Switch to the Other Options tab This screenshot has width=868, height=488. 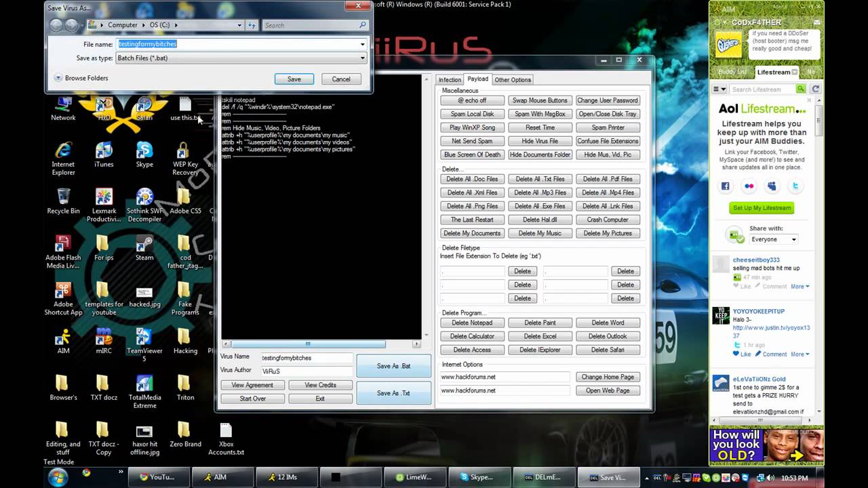coord(513,80)
